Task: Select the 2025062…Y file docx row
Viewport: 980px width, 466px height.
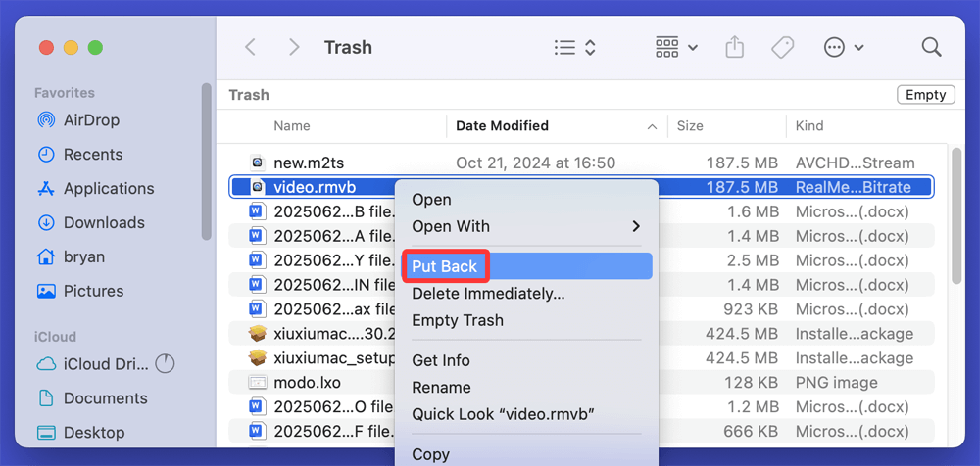Action: point(581,260)
